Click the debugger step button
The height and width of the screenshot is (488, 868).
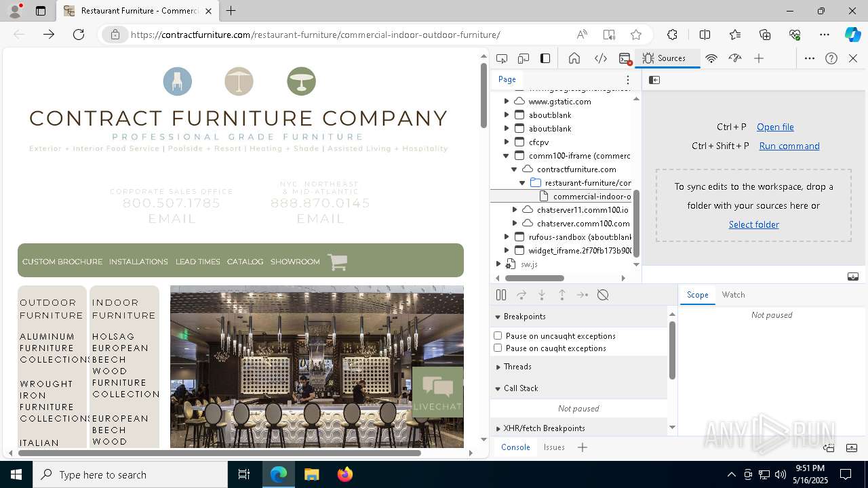click(583, 295)
